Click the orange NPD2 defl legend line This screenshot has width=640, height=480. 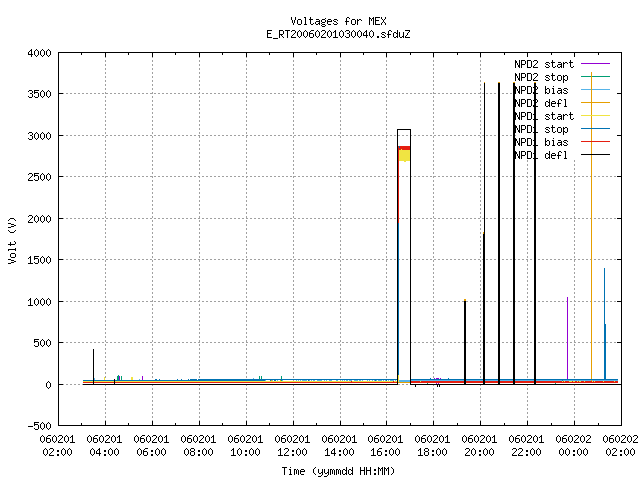click(595, 103)
